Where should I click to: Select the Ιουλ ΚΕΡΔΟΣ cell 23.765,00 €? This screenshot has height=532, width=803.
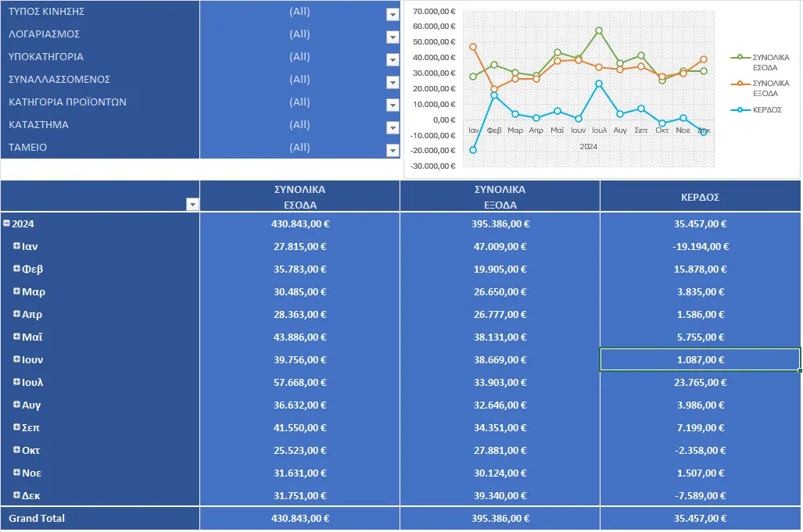pyautogui.click(x=700, y=382)
